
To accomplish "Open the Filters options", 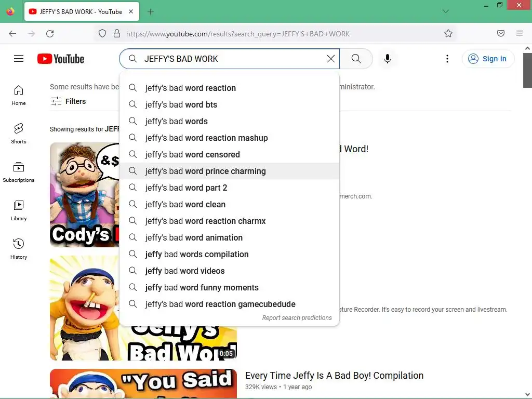I will click(68, 101).
